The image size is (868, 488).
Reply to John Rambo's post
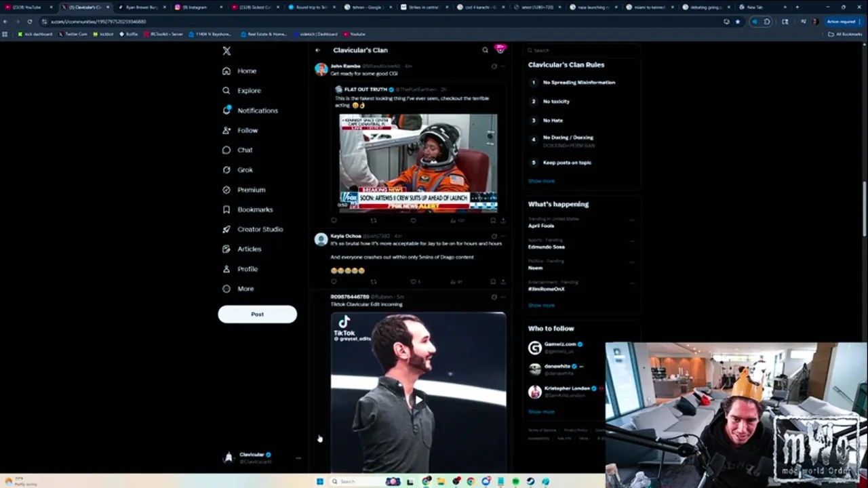pos(334,220)
